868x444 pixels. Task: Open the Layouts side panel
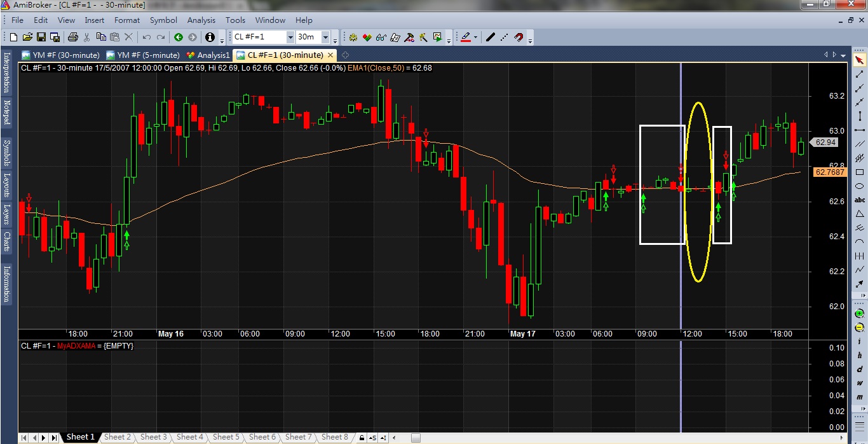7,184
